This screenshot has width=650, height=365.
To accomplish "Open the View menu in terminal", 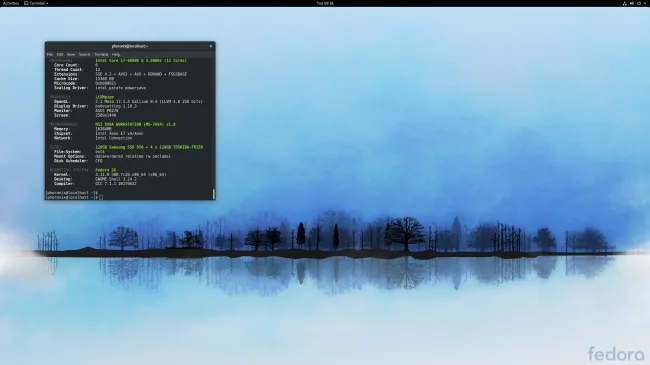I will (x=71, y=54).
